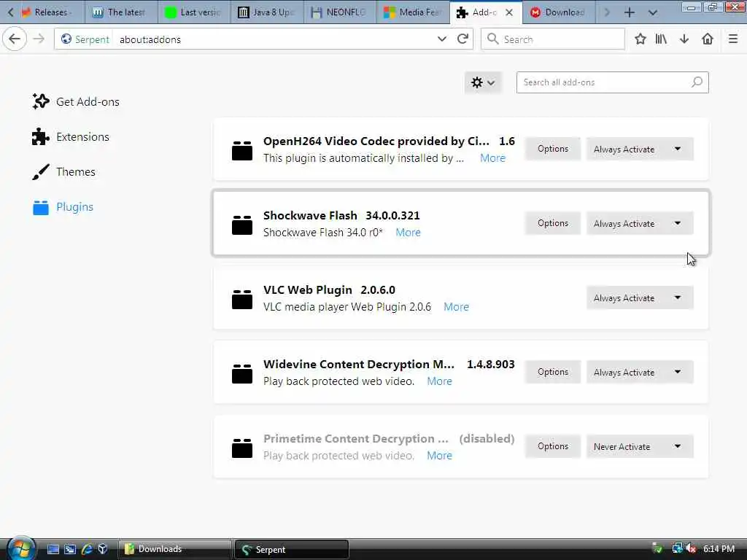The width and height of the screenshot is (747, 560).
Task: Click the OpenH264 plugin icon
Action: (x=242, y=149)
